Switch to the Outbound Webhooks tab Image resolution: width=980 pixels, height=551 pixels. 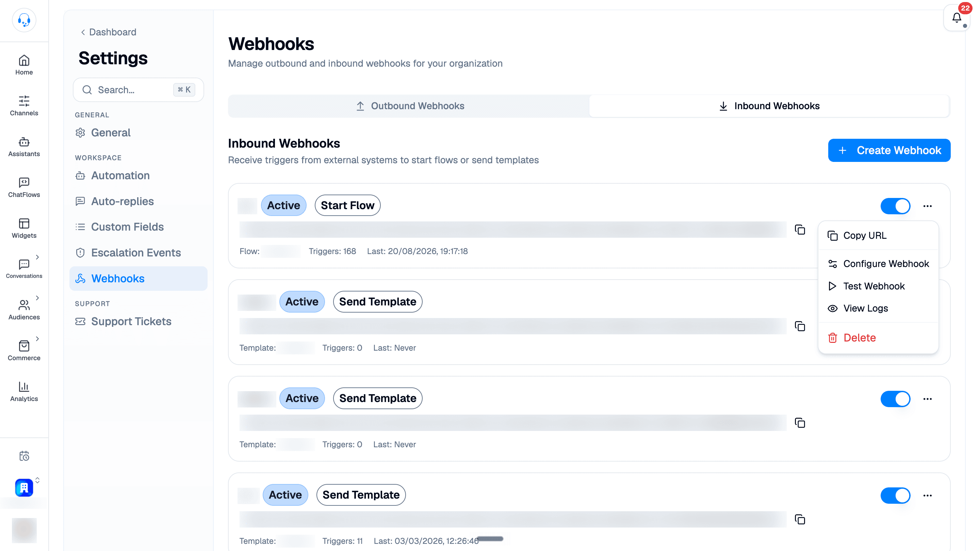click(x=409, y=106)
